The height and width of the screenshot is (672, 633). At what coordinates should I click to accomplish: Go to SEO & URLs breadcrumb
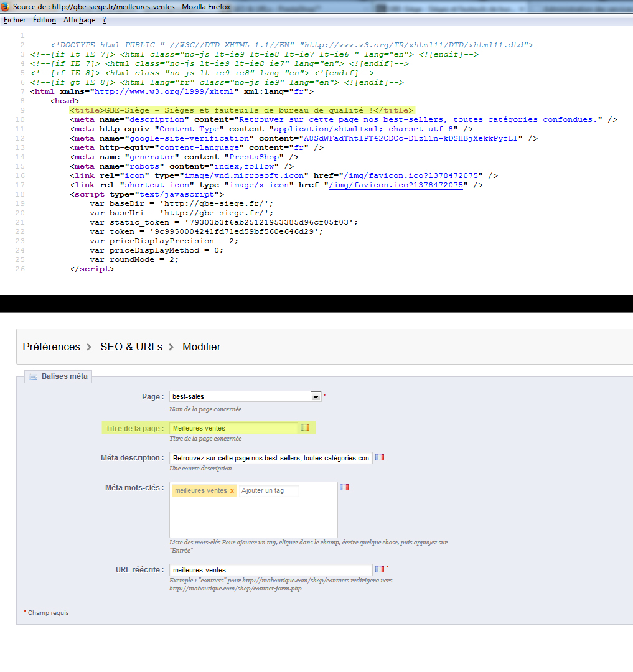point(131,347)
